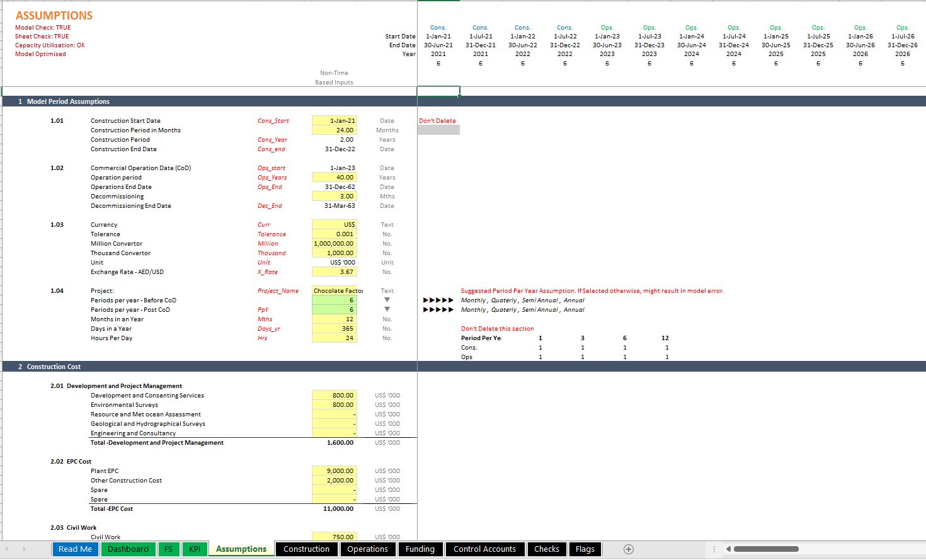Viewport: 926px width, 560px height.
Task: Open the Flags sheet
Action: click(585, 549)
